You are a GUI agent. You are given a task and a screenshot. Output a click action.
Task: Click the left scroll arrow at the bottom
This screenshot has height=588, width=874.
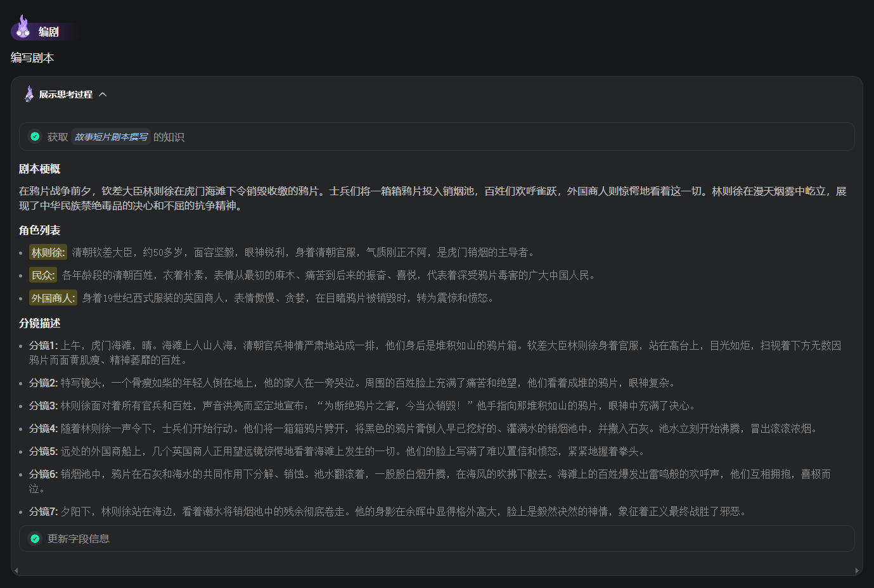point(16,570)
